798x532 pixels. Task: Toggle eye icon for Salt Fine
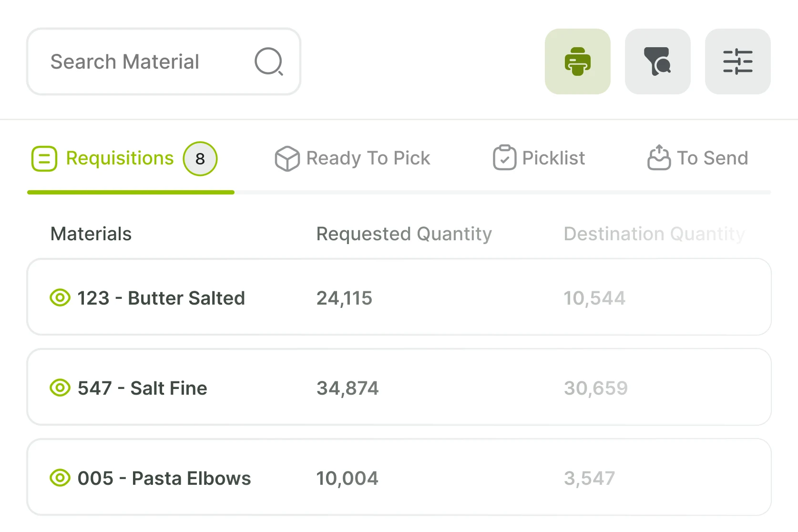click(60, 388)
